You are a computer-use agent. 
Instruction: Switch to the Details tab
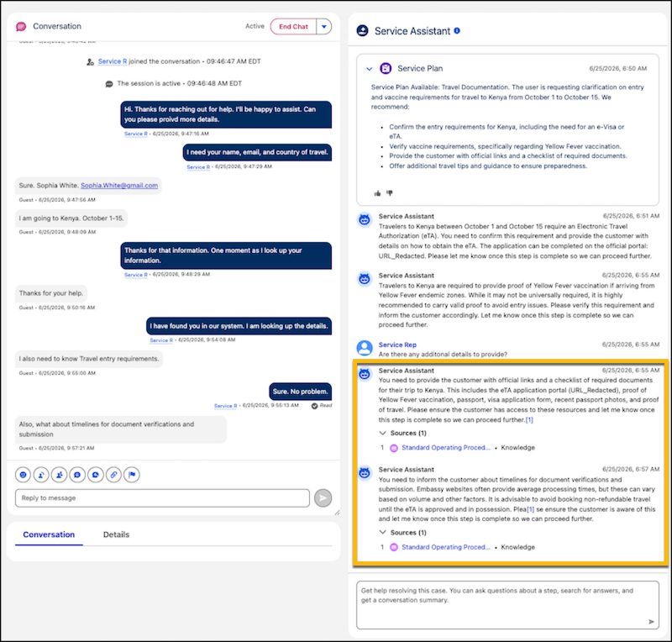click(116, 534)
